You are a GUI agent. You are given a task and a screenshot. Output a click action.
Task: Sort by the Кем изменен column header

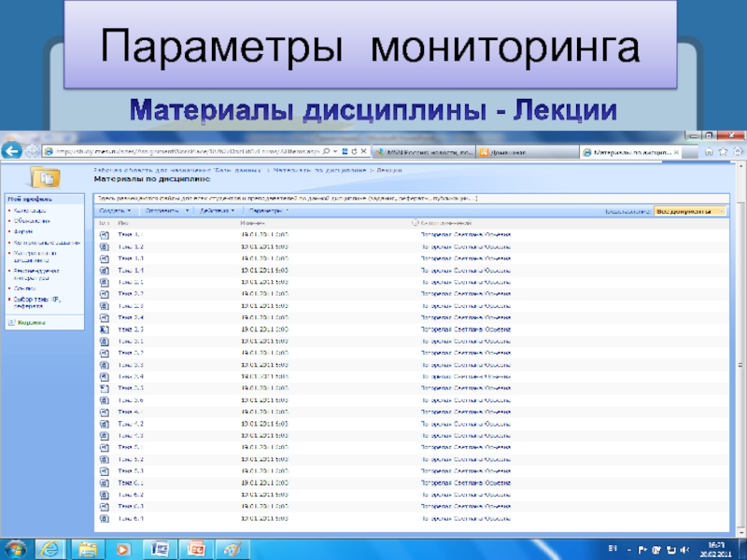pyautogui.click(x=446, y=223)
